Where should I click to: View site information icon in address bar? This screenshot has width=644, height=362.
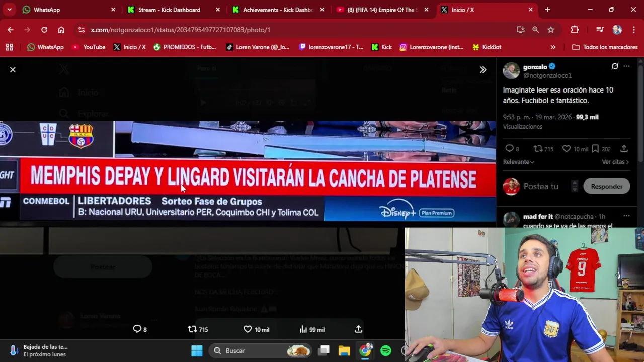82,30
